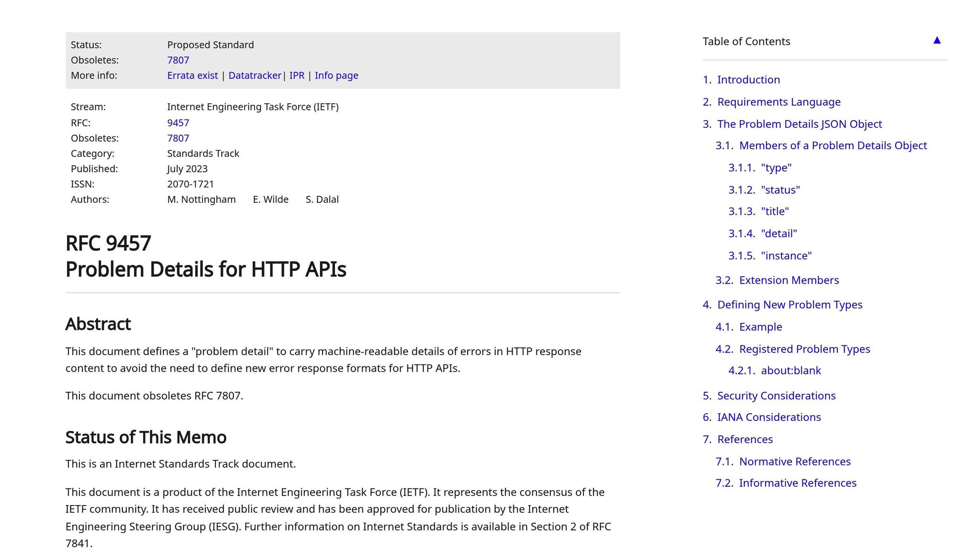Image resolution: width=980 pixels, height=551 pixels.
Task: Go to 3.1.2 "status" entry
Action: pos(780,190)
